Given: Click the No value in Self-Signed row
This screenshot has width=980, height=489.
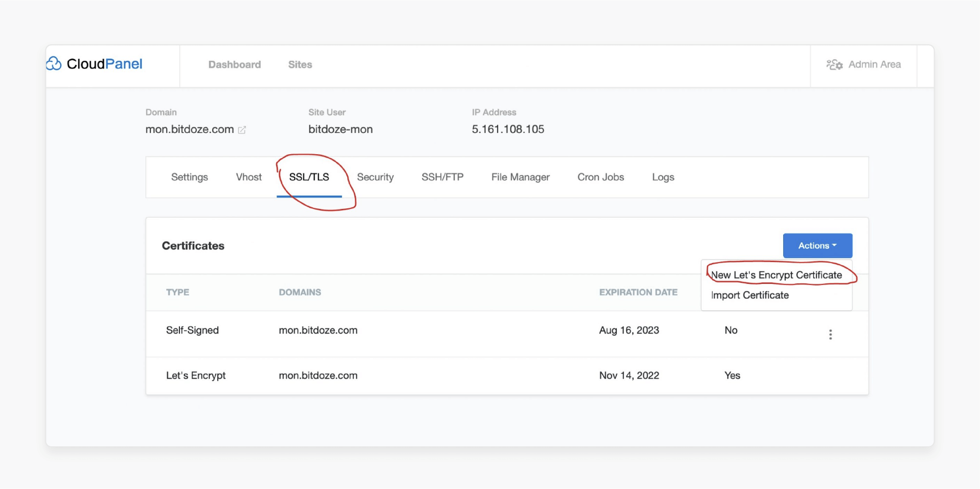Looking at the screenshot, I should [731, 330].
